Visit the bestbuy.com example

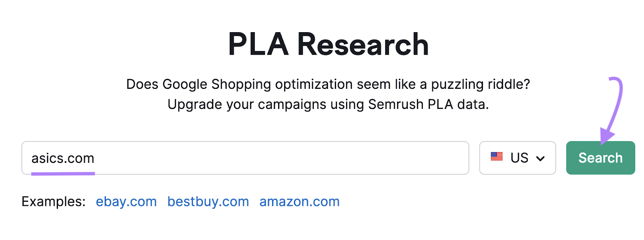[208, 201]
